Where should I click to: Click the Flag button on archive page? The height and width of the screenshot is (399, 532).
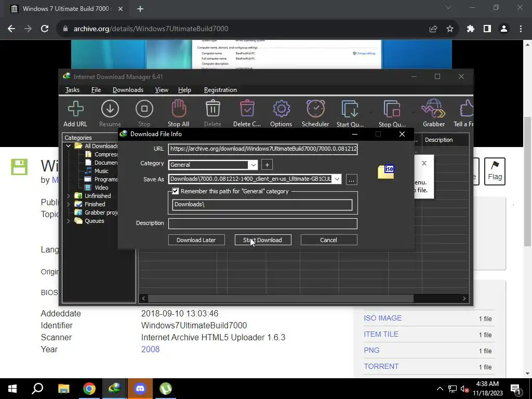pos(495,171)
